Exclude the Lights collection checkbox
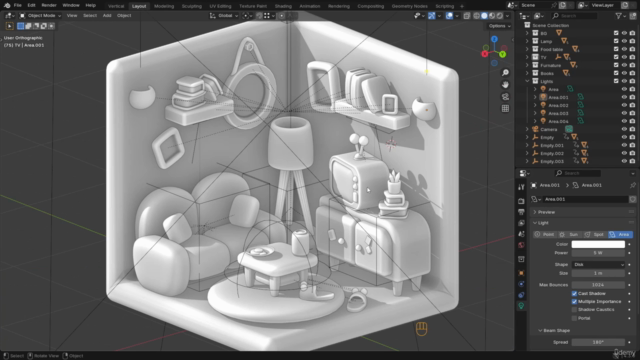 (x=616, y=81)
